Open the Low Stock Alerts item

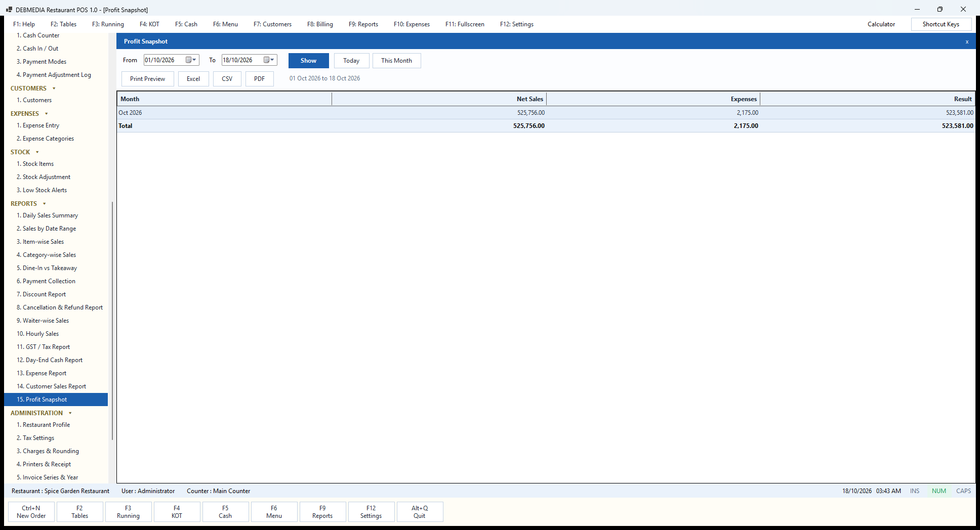click(x=42, y=190)
